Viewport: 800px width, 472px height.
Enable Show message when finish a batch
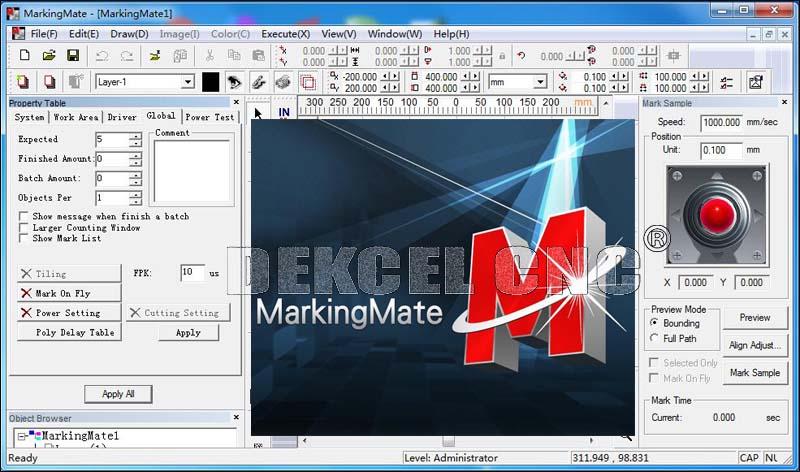[23, 216]
